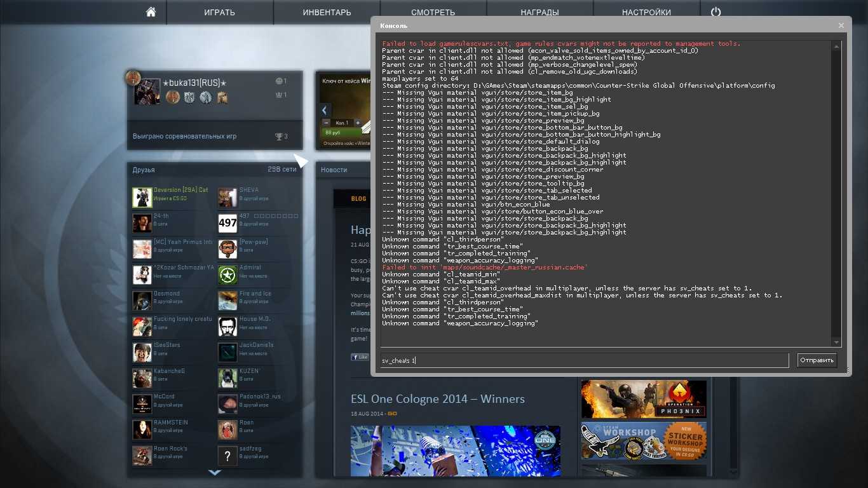868x488 pixels.
Task: Click console scrollbar down arrow
Action: coord(837,342)
